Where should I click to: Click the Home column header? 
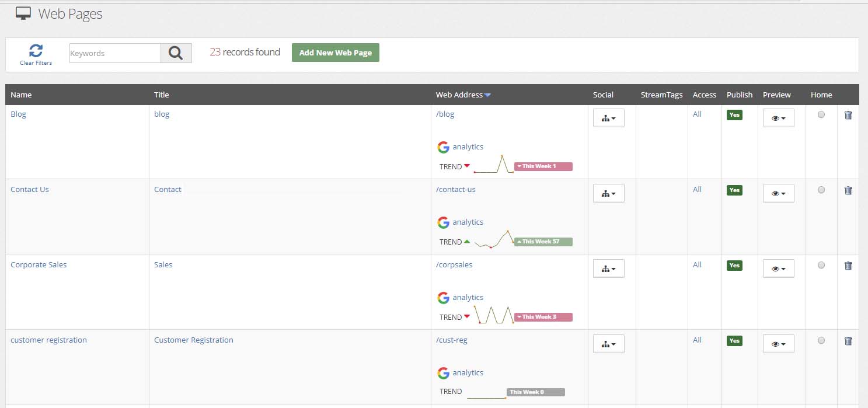pyautogui.click(x=821, y=95)
